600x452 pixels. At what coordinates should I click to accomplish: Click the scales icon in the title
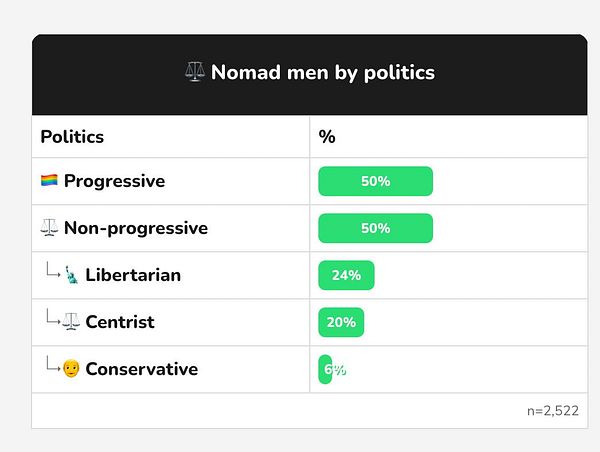click(195, 73)
